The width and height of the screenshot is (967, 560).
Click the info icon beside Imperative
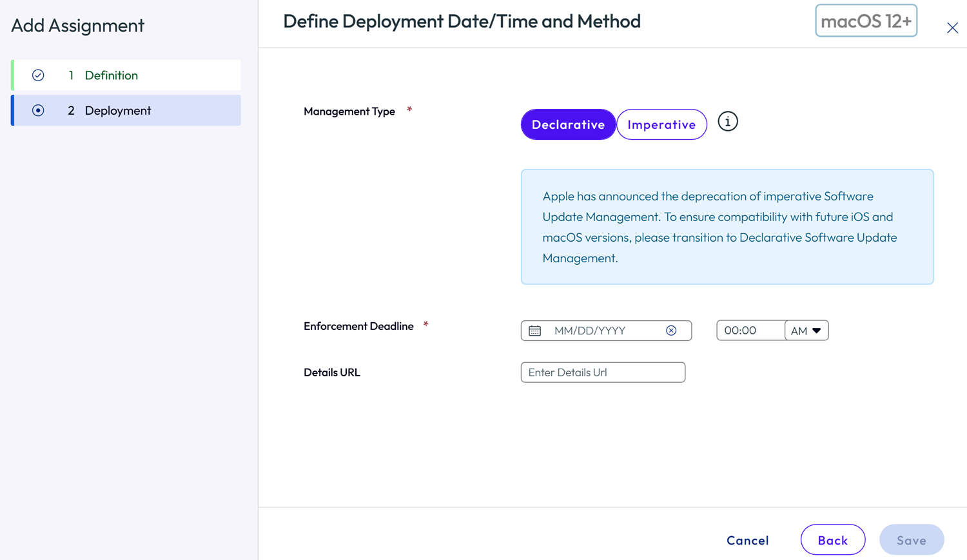[x=727, y=122]
